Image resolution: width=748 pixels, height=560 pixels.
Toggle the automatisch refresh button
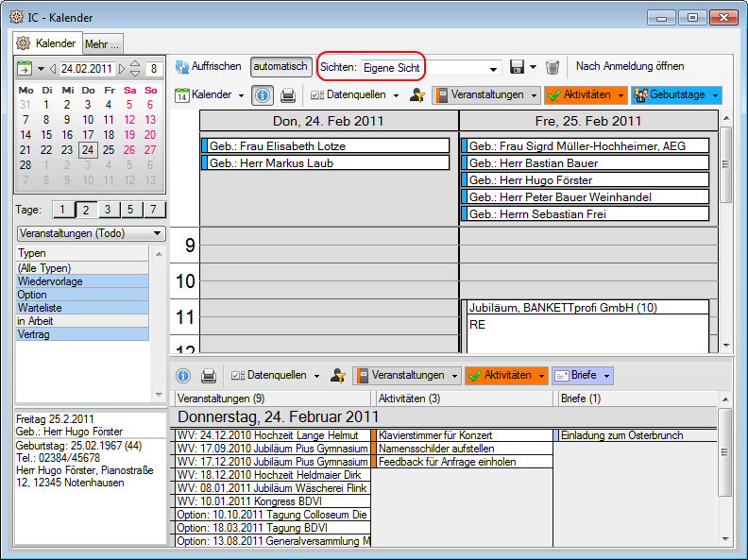[280, 67]
